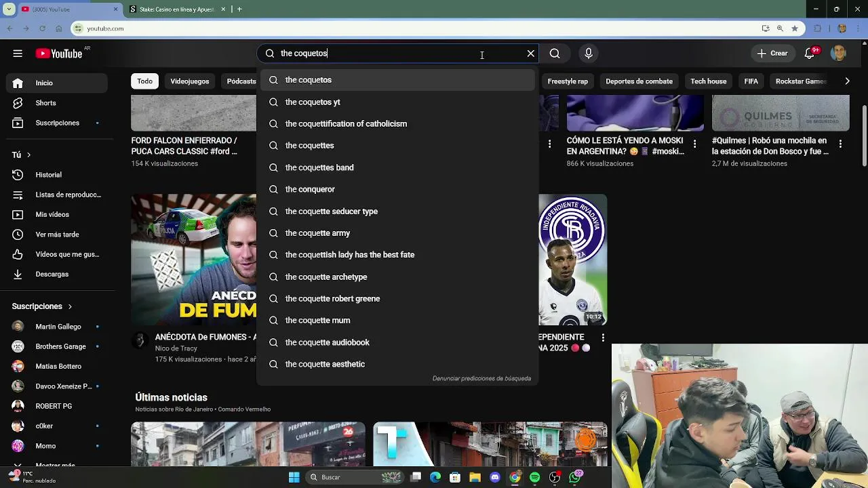Screen dimensions: 868x488
Task: Select the Deportes de combate chip
Action: tap(639, 81)
